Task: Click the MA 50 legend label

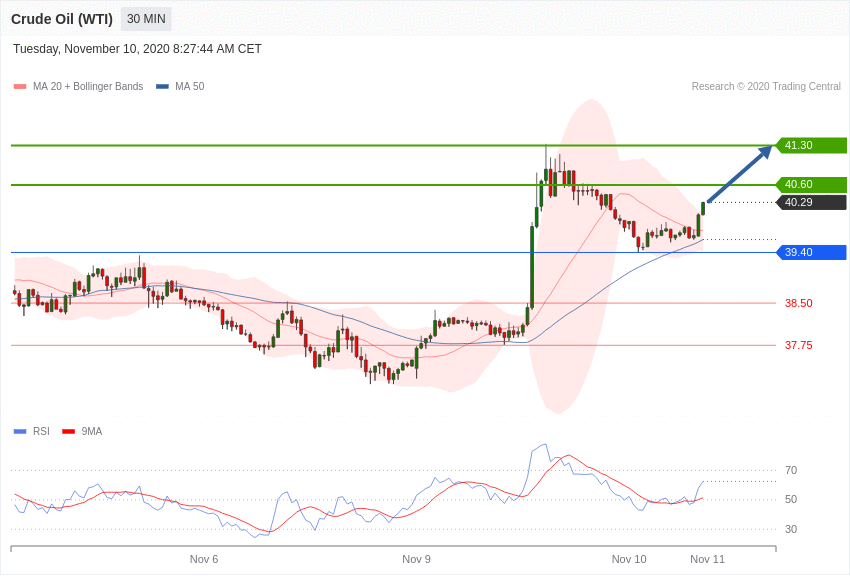Action: (x=190, y=87)
